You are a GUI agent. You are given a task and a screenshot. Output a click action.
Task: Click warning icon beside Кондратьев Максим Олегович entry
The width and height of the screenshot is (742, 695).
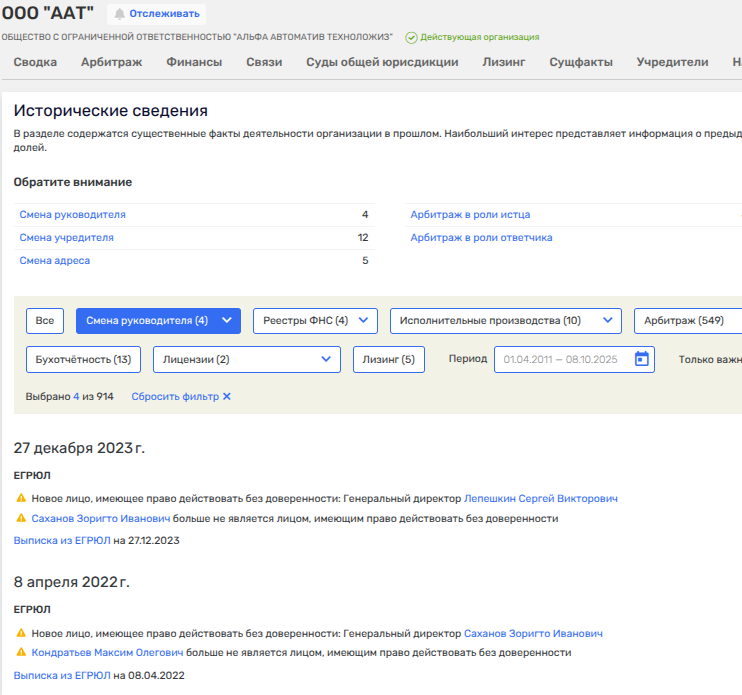point(21,652)
